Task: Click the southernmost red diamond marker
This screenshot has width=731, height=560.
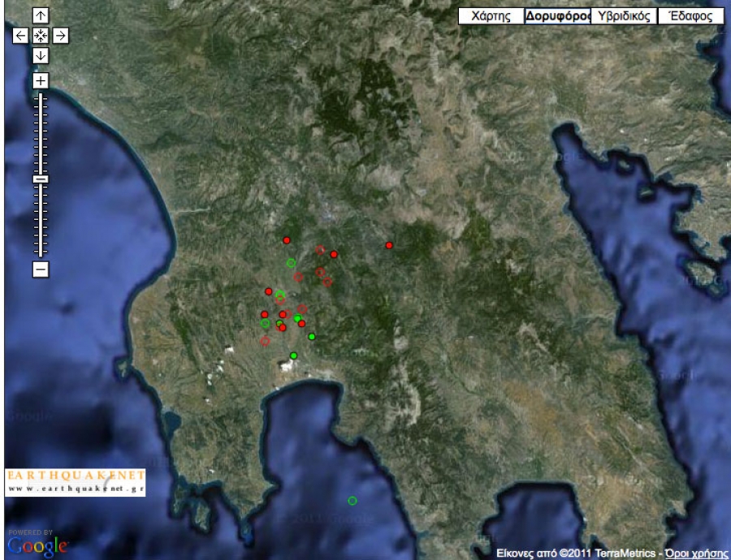Action: (x=265, y=342)
